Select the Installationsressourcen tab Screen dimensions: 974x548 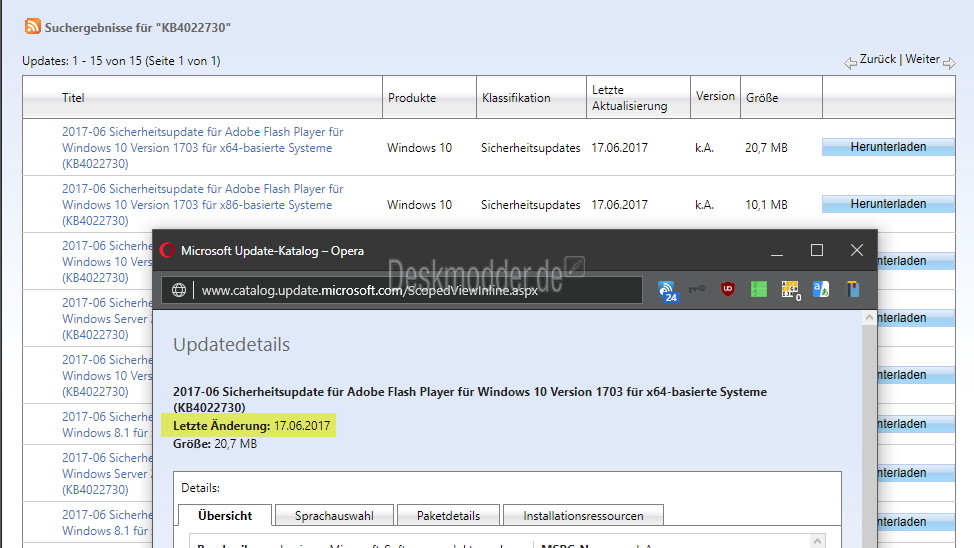(583, 516)
